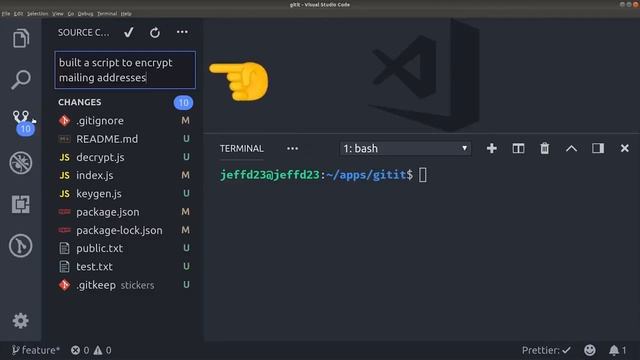Open the Go menu
The height and width of the screenshot is (360, 640).
point(71,13)
